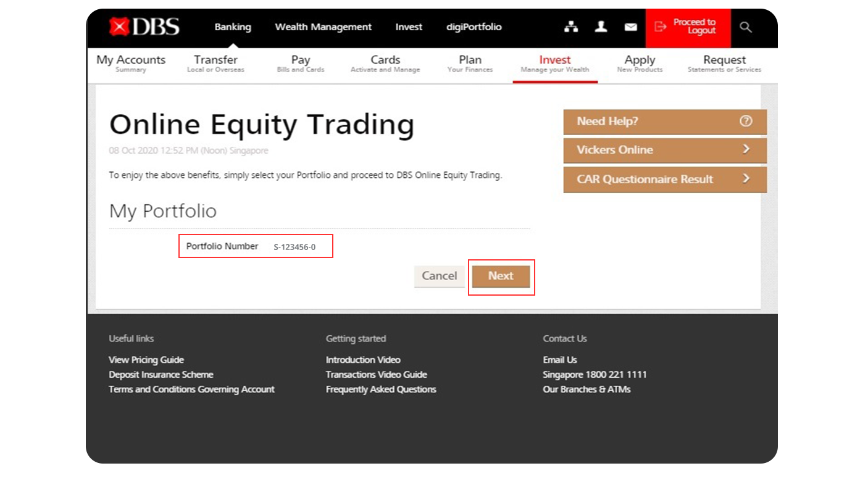Open Deposit Insurance Scheme link

(161, 375)
